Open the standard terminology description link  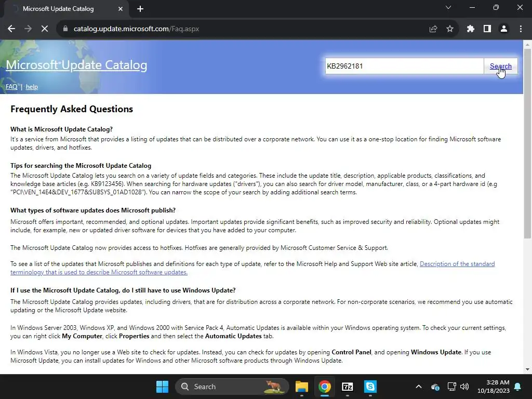252,268
